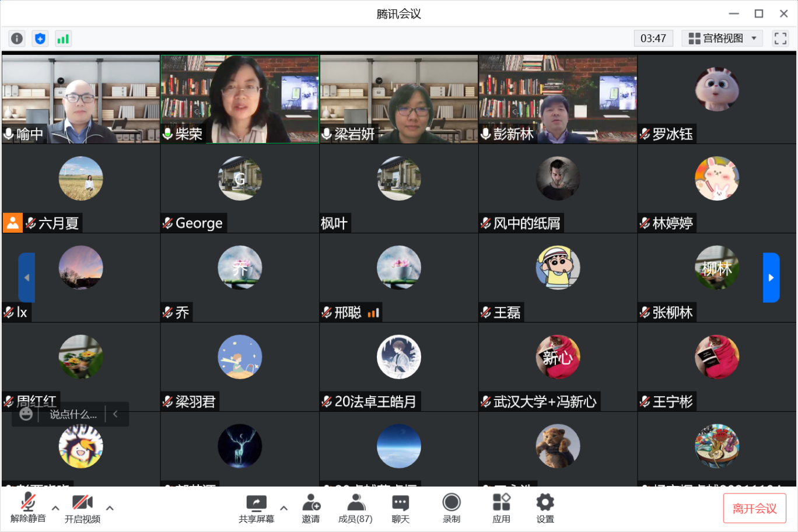Collapse the quick chat bar arrow
798x532 pixels.
pyautogui.click(x=116, y=414)
